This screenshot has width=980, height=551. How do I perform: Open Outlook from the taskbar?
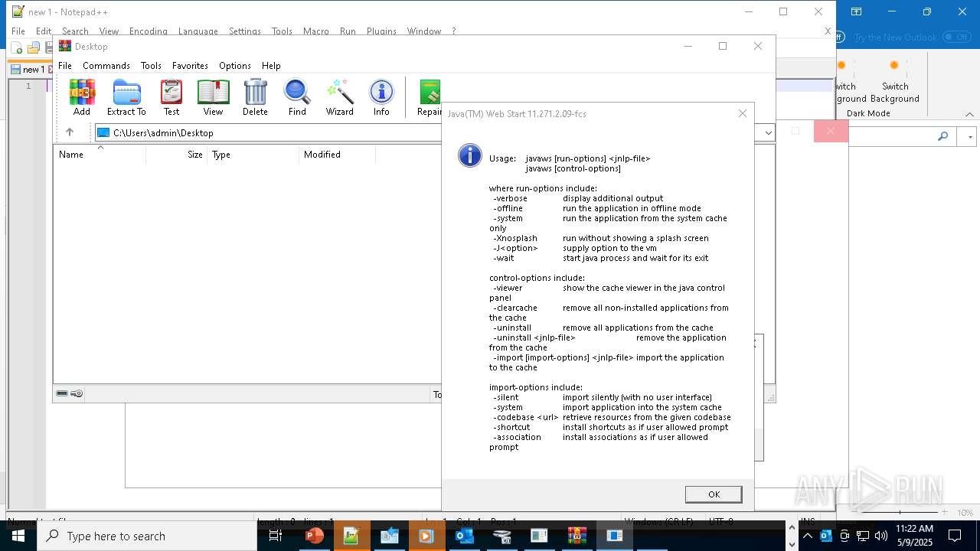pos(464,536)
